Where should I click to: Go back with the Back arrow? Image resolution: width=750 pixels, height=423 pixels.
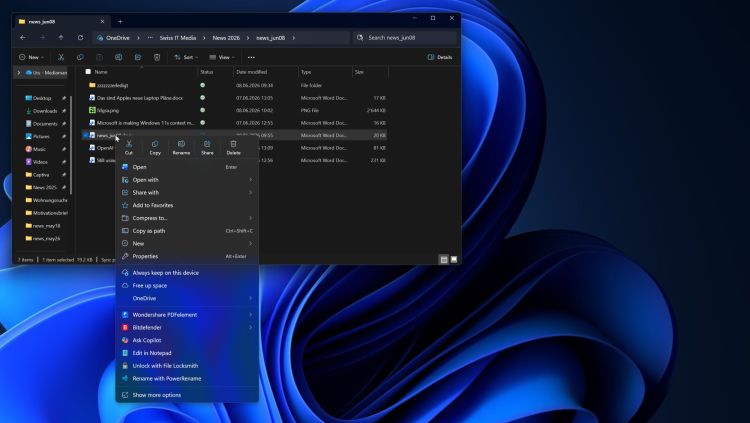pos(23,37)
